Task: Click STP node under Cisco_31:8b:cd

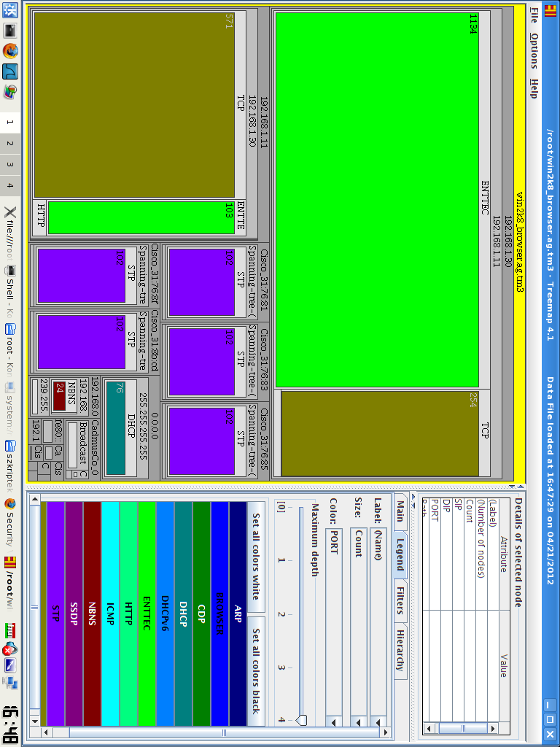Action: [82, 341]
